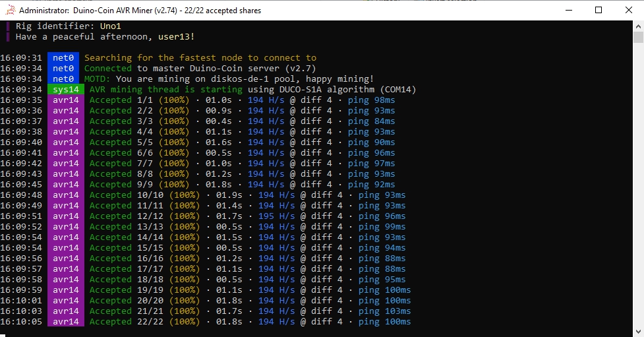Click 'Accepted 19/19' share text
This screenshot has height=337, width=644.
click(x=127, y=290)
